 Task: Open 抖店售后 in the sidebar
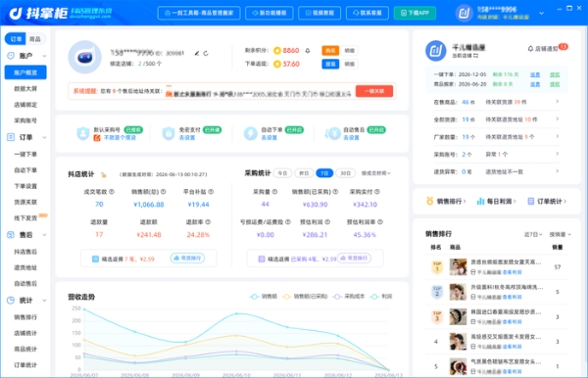[25, 252]
